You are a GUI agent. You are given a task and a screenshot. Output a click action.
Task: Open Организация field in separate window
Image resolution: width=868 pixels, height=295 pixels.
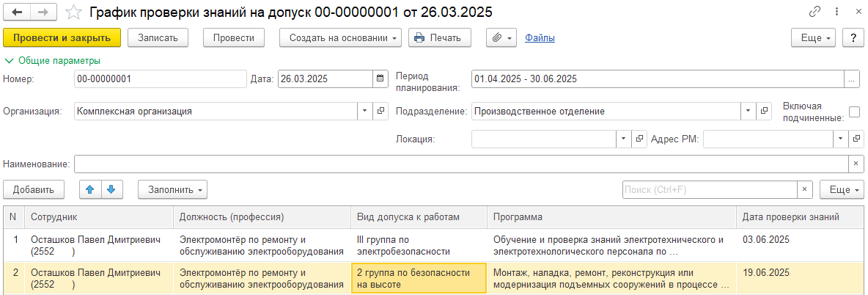(x=380, y=112)
